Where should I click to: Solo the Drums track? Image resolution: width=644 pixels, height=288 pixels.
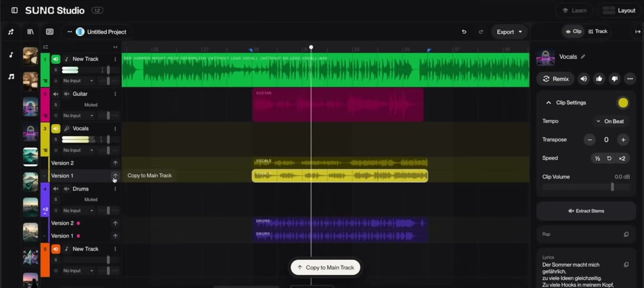point(56,199)
